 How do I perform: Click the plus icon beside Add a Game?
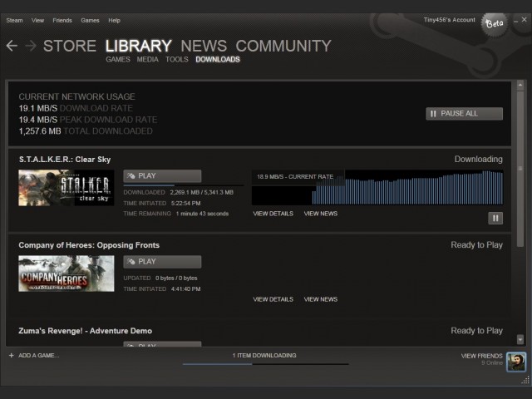coord(11,355)
